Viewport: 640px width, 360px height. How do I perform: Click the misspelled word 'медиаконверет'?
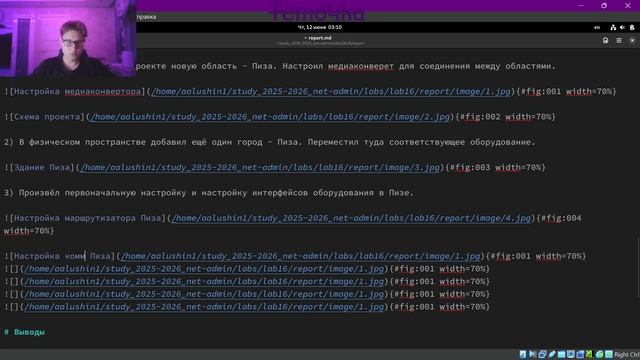[361, 66]
